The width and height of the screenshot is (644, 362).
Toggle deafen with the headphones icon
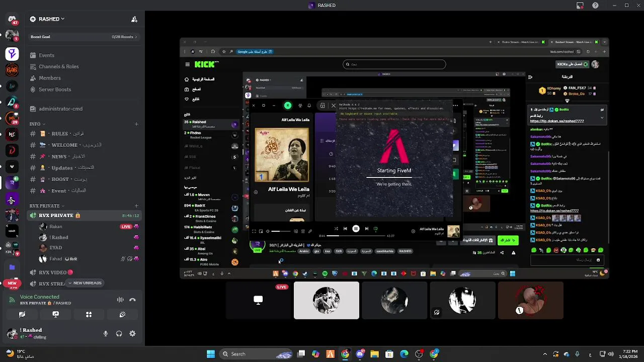[x=119, y=333]
